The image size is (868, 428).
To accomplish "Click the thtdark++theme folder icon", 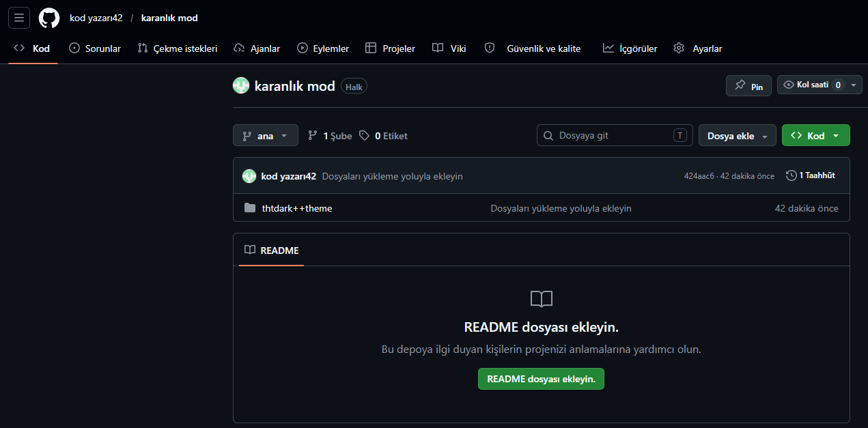I will click(250, 208).
